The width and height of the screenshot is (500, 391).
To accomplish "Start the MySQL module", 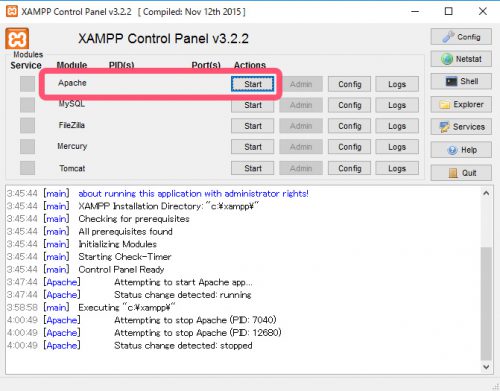I will pyautogui.click(x=253, y=105).
